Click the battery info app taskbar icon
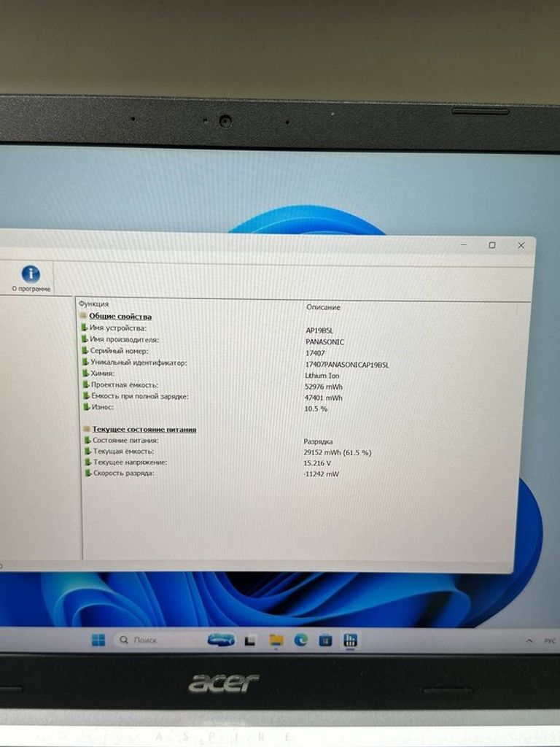This screenshot has height=747, width=560. click(351, 640)
